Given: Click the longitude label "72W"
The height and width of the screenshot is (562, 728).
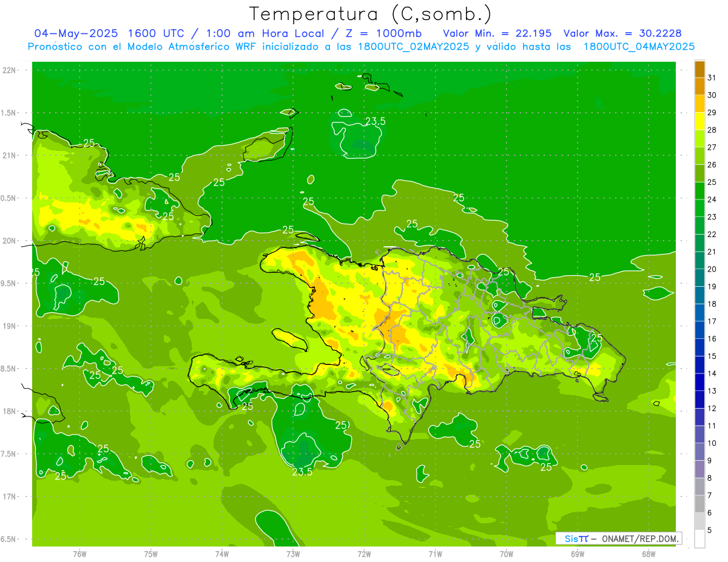Looking at the screenshot, I should click(x=364, y=554).
